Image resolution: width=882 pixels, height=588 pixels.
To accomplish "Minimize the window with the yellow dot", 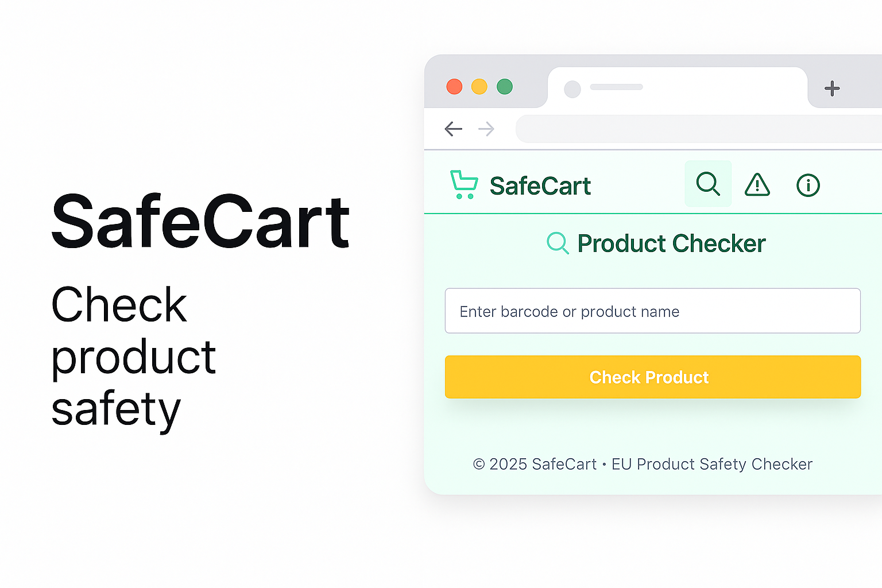I will tap(479, 87).
